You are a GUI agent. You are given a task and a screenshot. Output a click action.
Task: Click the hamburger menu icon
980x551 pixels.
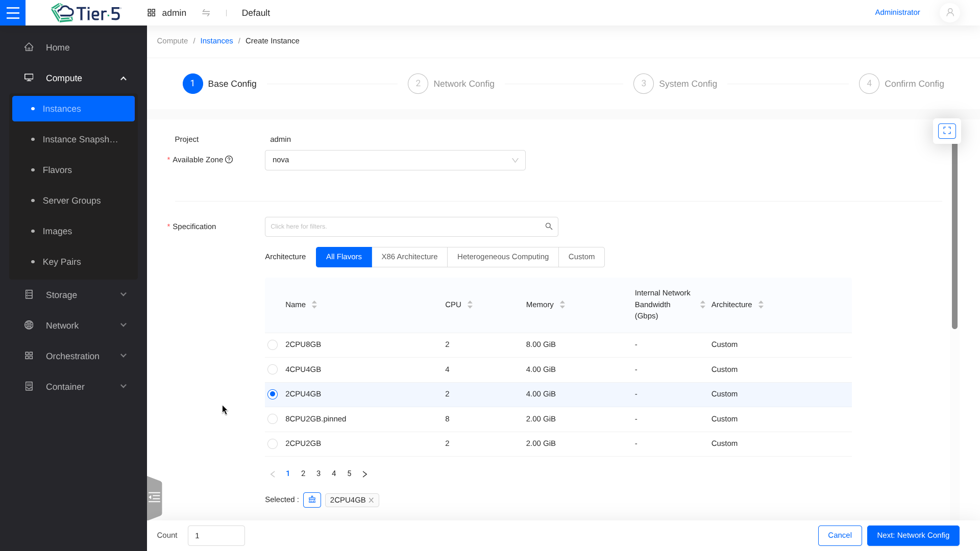13,13
